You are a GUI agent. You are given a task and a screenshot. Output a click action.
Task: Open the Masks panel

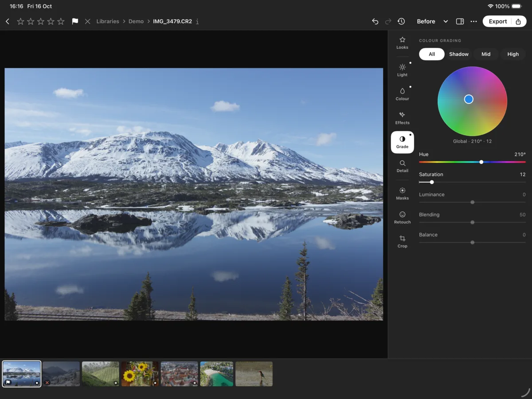click(x=402, y=193)
